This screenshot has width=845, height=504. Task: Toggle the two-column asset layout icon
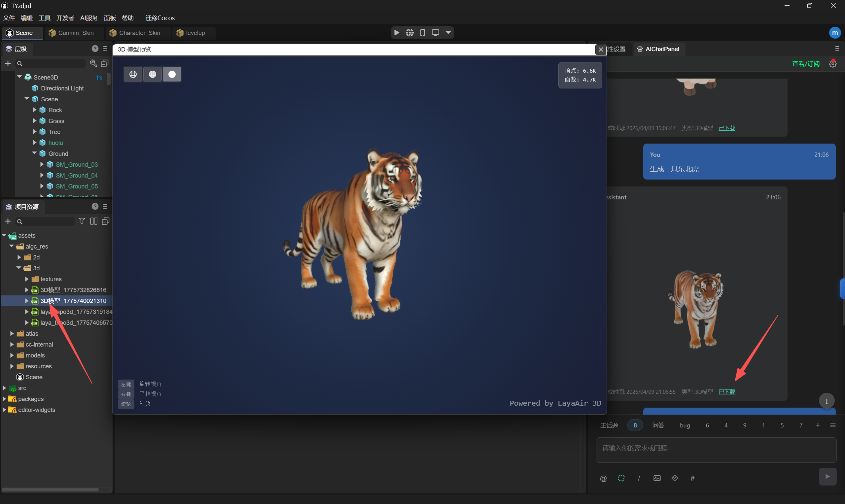tap(94, 221)
